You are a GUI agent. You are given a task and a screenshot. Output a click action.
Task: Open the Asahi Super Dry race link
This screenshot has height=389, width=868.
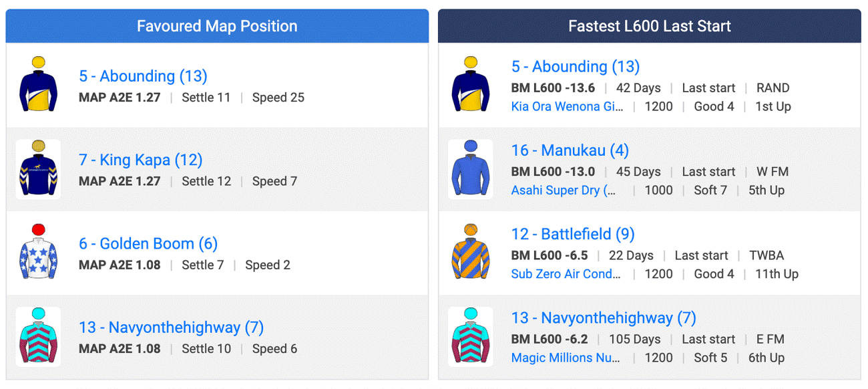point(564,190)
